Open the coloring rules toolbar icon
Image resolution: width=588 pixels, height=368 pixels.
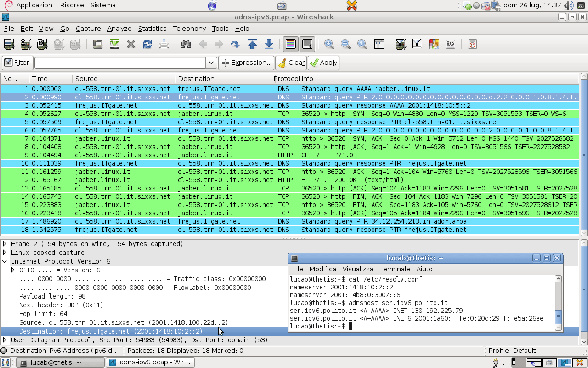pyautogui.click(x=434, y=44)
